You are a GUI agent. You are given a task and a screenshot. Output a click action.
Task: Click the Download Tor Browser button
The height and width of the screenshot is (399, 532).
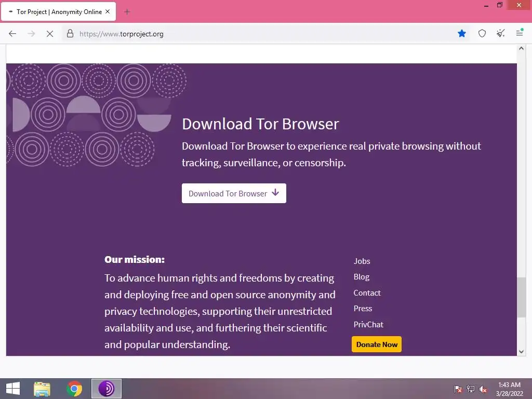pos(234,193)
